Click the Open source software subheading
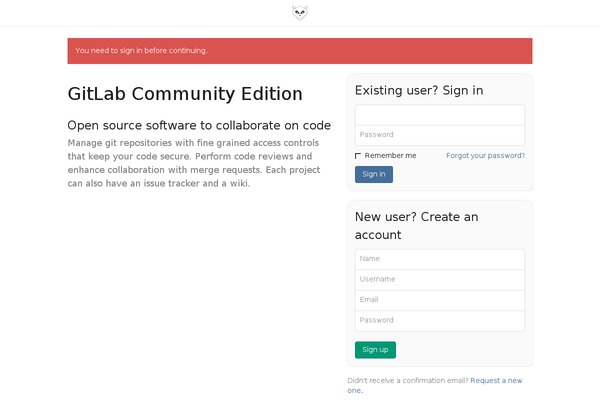The image size is (600, 400). point(199,126)
